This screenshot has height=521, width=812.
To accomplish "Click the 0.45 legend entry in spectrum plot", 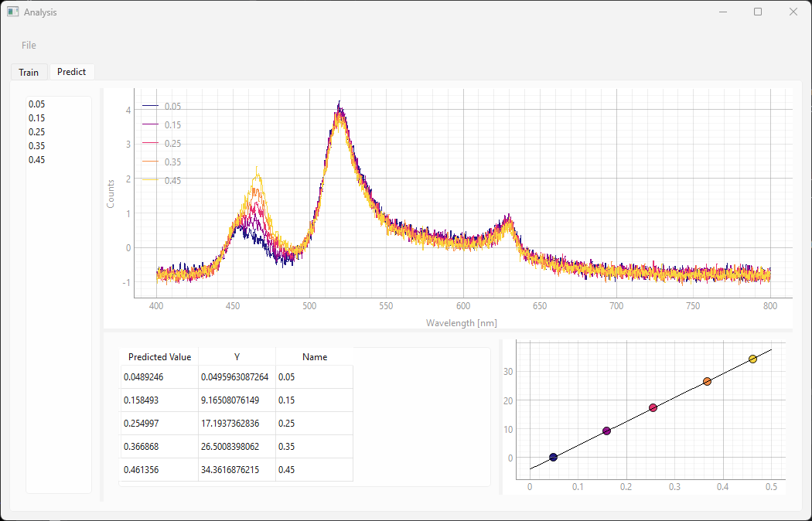I will [x=172, y=181].
